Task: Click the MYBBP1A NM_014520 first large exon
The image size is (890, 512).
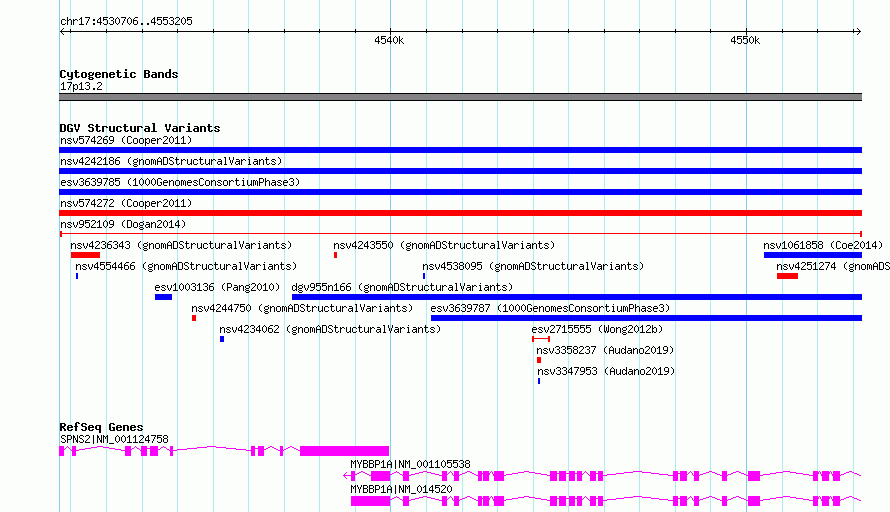Action: click(x=371, y=501)
